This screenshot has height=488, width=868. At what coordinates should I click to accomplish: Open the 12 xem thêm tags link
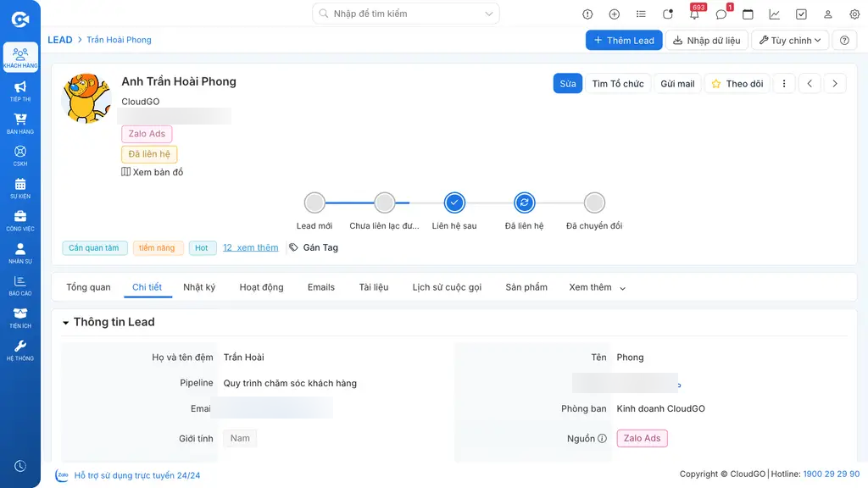click(x=251, y=248)
